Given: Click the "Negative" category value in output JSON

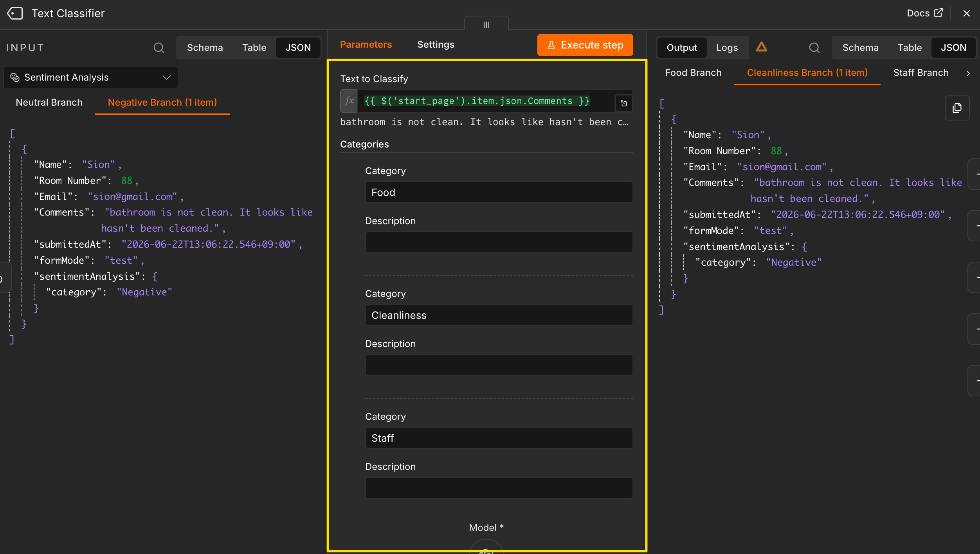Looking at the screenshot, I should 793,263.
